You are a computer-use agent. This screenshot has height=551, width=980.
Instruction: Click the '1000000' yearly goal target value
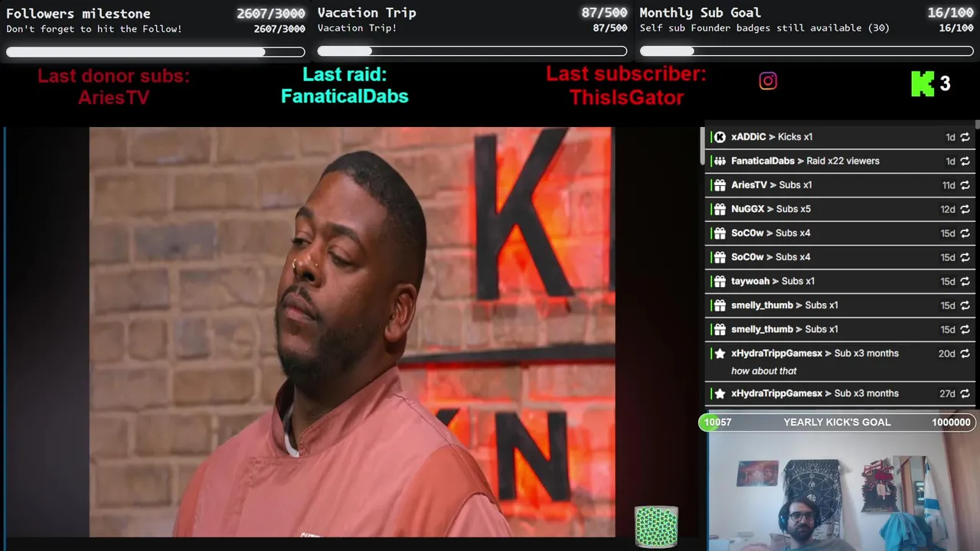tap(951, 422)
